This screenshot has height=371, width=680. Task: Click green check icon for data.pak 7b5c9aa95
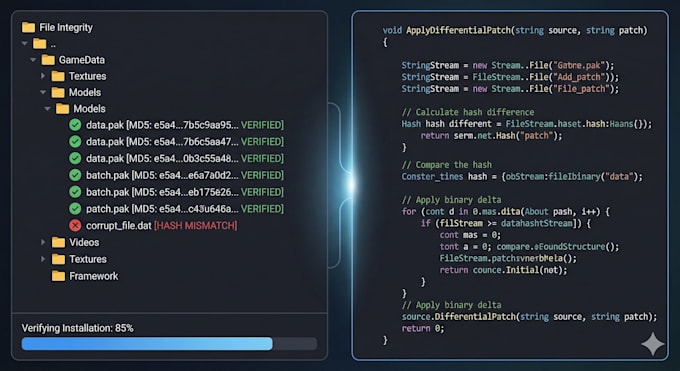pyautogui.click(x=75, y=125)
